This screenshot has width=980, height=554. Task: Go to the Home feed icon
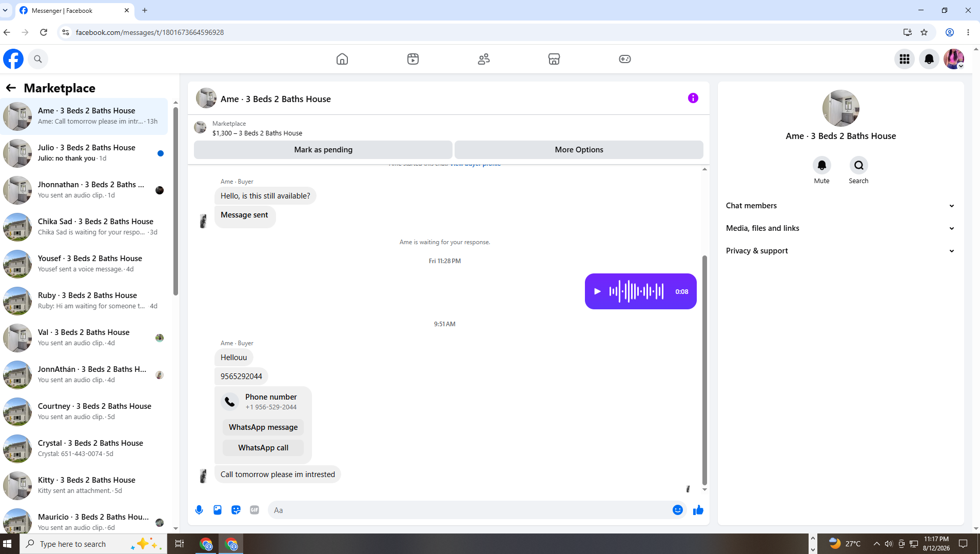[x=342, y=59]
